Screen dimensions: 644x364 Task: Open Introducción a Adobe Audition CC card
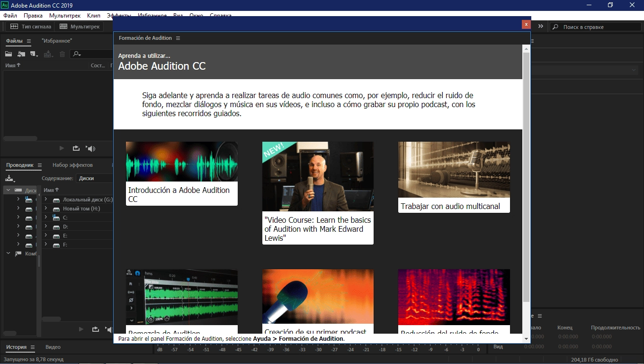pyautogui.click(x=181, y=173)
